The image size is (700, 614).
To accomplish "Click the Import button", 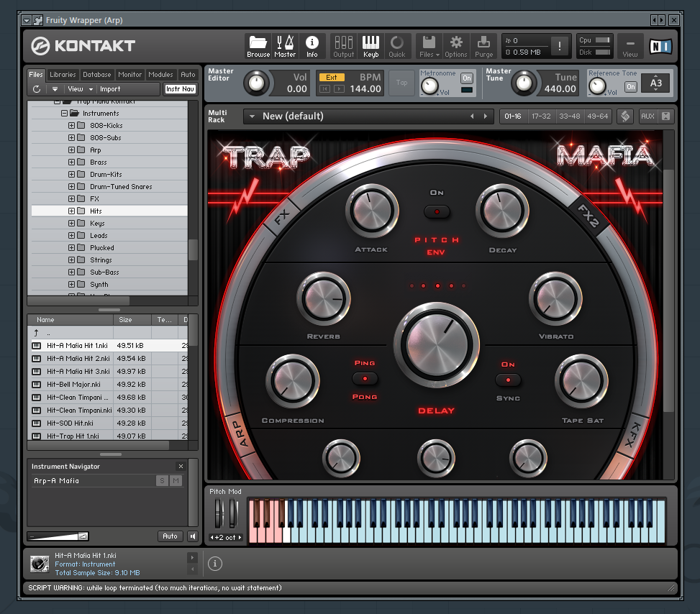I will pos(110,89).
